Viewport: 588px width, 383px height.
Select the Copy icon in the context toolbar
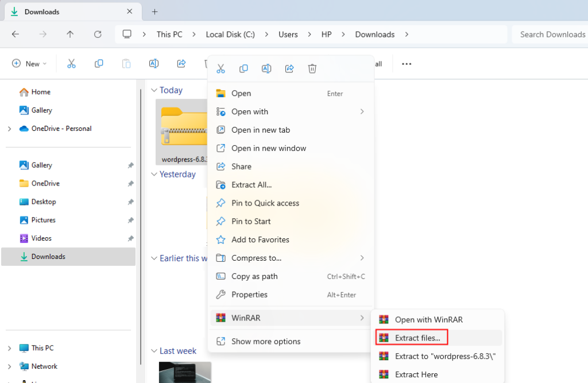[243, 68]
